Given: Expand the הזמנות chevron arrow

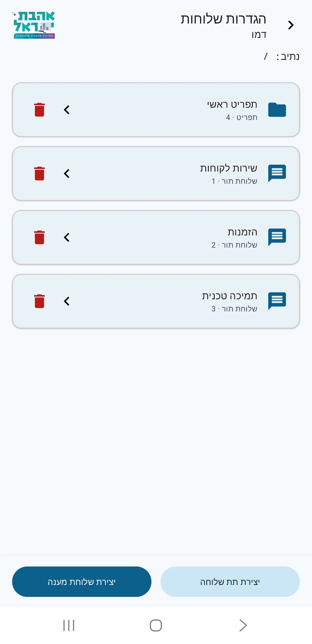Looking at the screenshot, I should click(67, 237).
